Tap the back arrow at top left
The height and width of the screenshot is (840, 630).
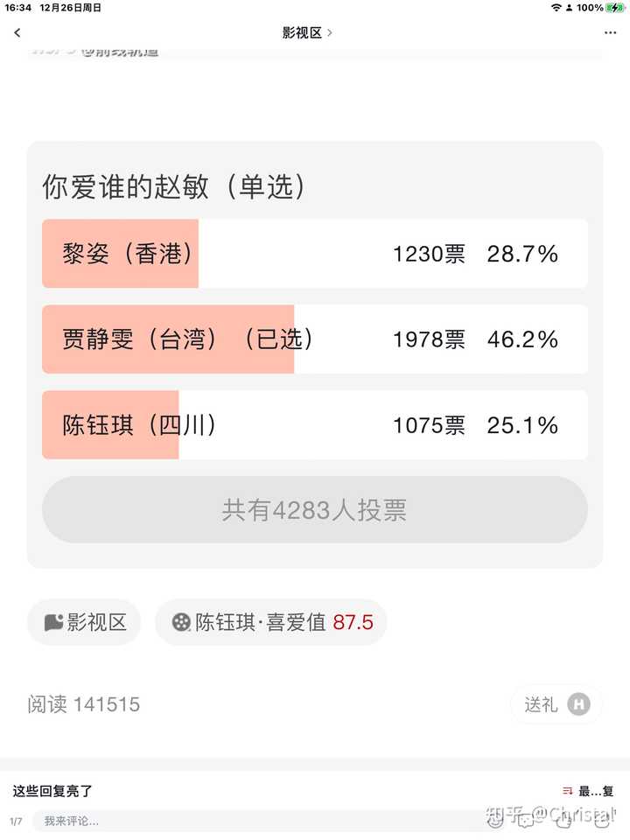coord(17,33)
